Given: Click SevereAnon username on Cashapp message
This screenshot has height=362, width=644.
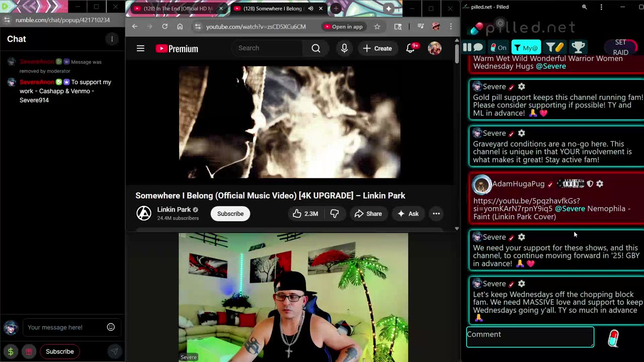Looking at the screenshot, I should (x=37, y=82).
